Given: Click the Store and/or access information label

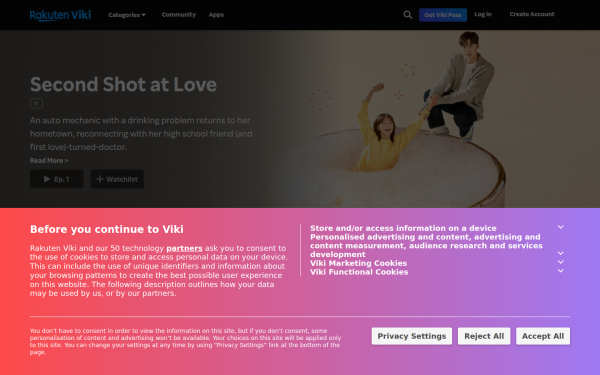Looking at the screenshot, I should pyautogui.click(x=403, y=228).
